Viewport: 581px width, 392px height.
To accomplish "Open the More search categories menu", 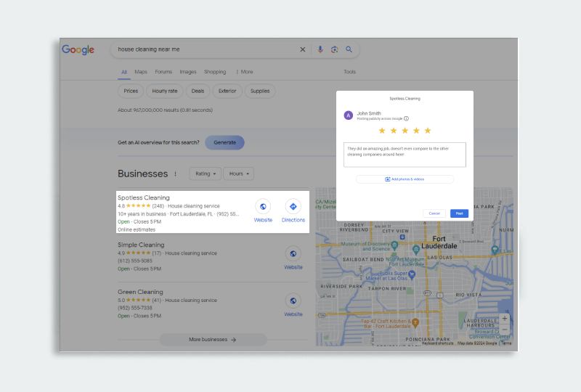I will (x=245, y=72).
